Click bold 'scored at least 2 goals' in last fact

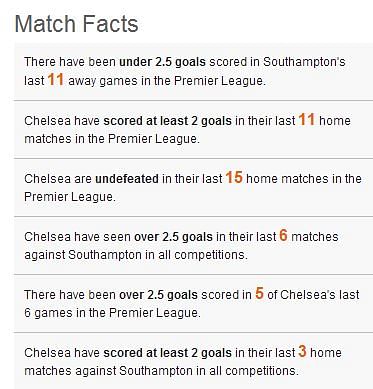[x=167, y=353]
